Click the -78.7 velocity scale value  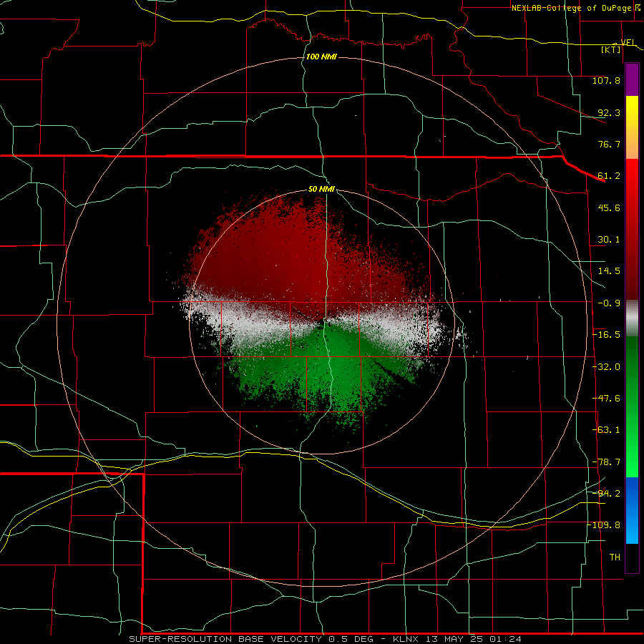pos(606,462)
